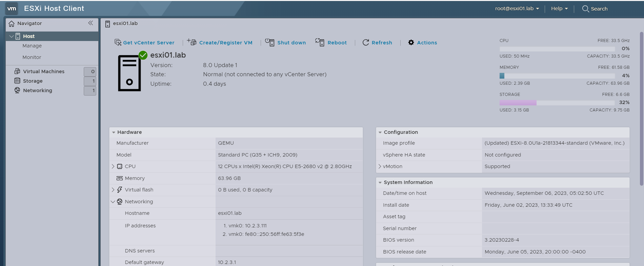Click the Manufacturer value QEMU
This screenshot has height=266, width=644.
226,143
